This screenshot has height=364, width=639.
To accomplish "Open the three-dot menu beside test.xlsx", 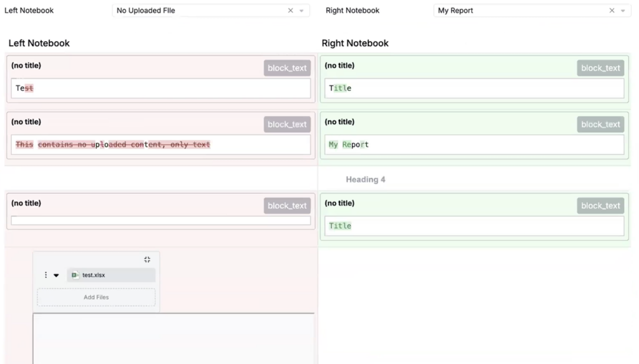I will tap(46, 275).
